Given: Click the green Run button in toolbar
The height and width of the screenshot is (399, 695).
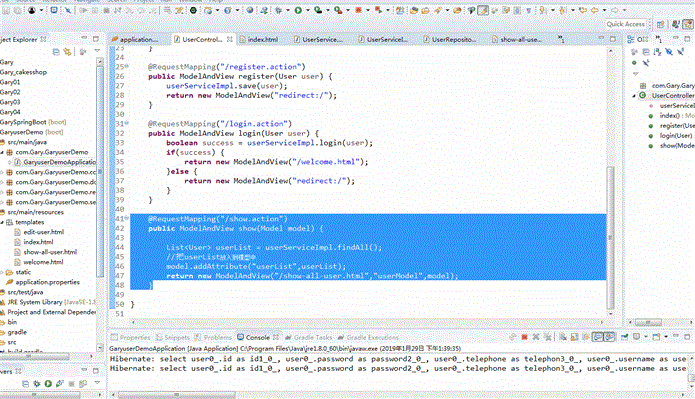Looking at the screenshot, I should pyautogui.click(x=298, y=10).
